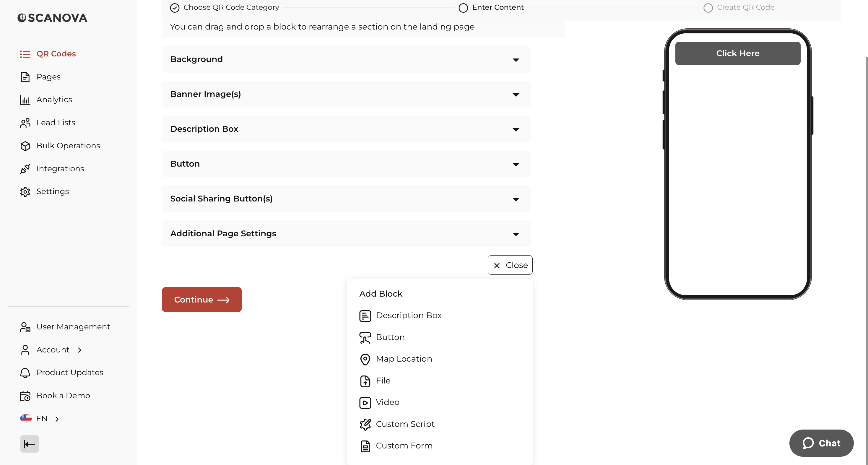Click the Settings gear icon

click(25, 191)
